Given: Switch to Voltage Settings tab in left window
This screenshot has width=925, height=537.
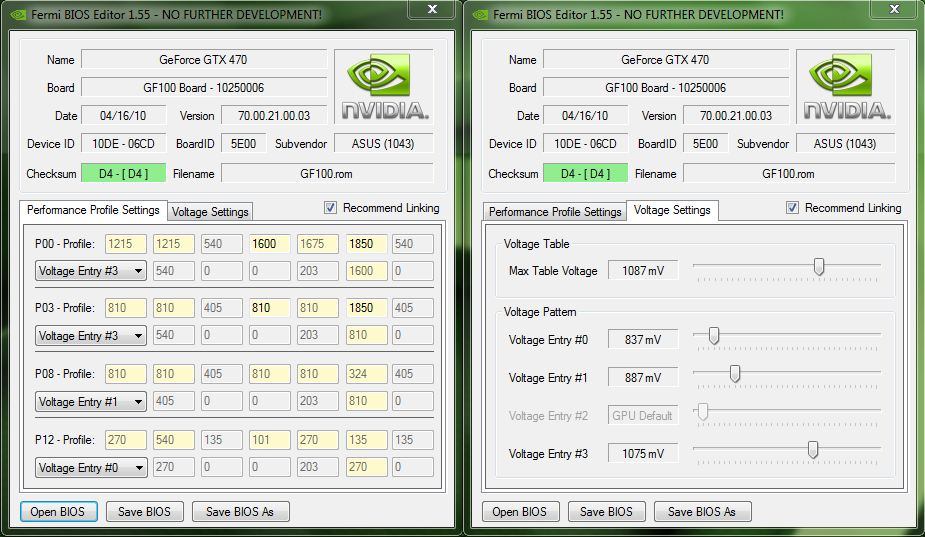Looking at the screenshot, I should click(x=210, y=212).
